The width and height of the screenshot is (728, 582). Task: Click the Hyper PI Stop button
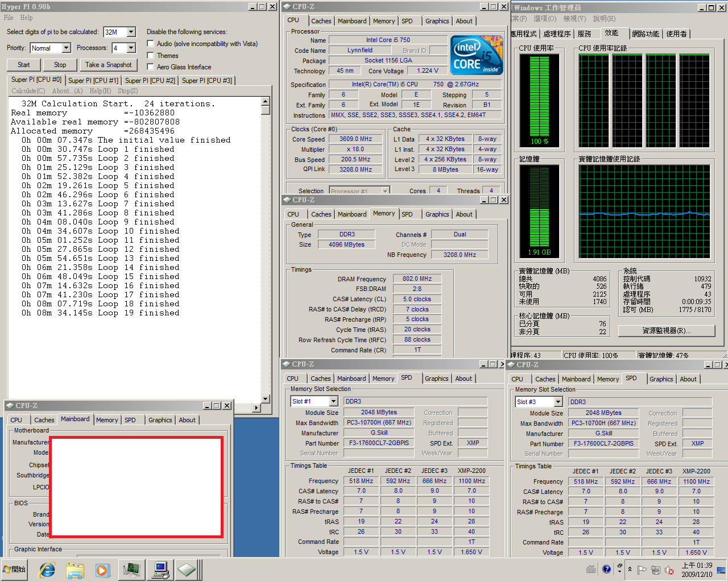(60, 65)
